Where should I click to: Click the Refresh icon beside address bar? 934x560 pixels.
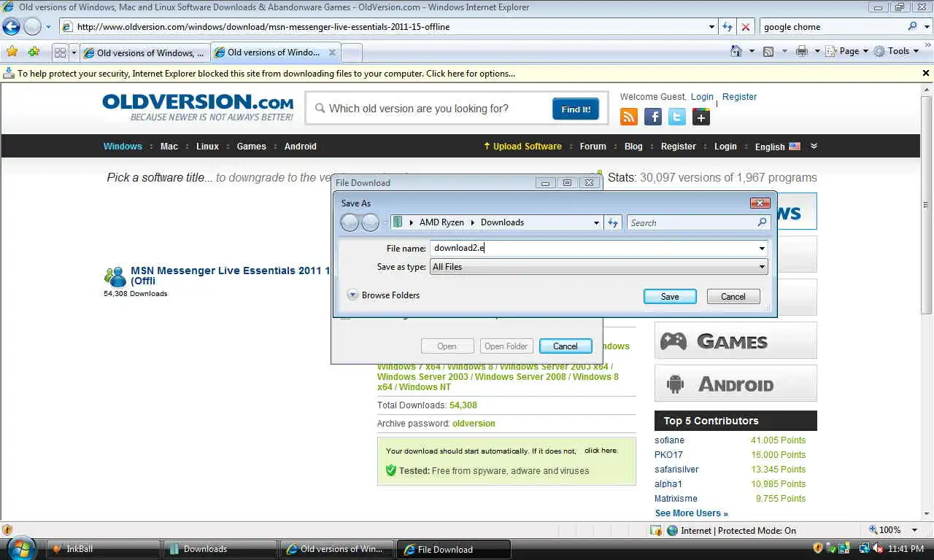point(727,27)
